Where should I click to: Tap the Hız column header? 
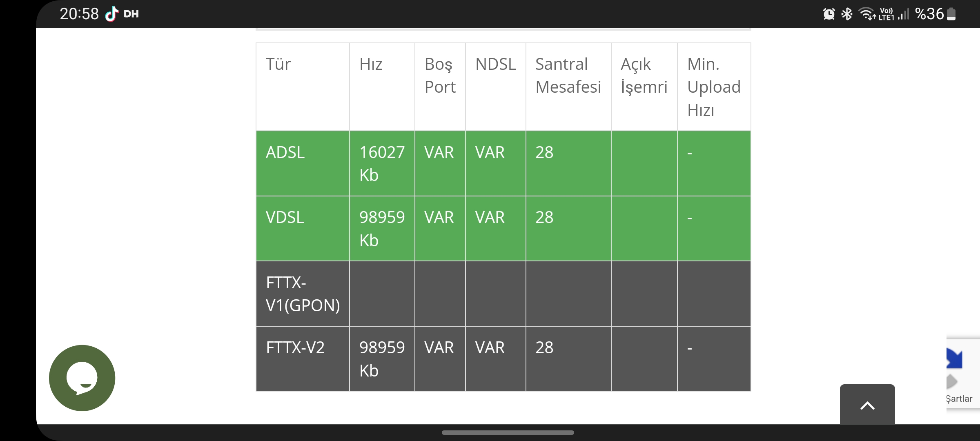[x=382, y=87]
